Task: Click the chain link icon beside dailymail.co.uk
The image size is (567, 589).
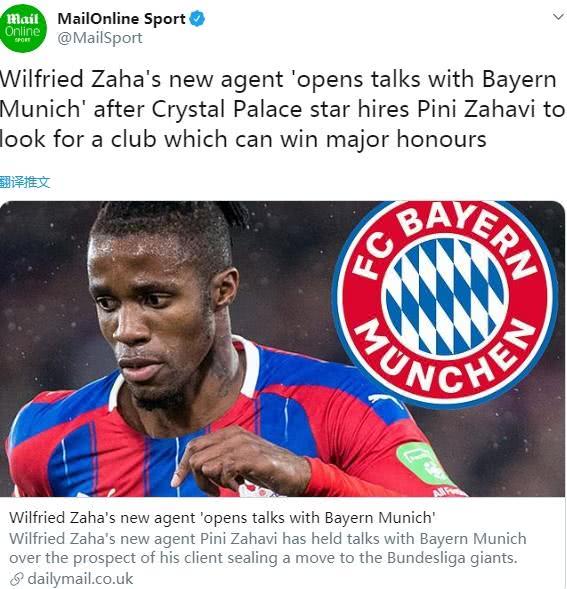Action: 16,579
